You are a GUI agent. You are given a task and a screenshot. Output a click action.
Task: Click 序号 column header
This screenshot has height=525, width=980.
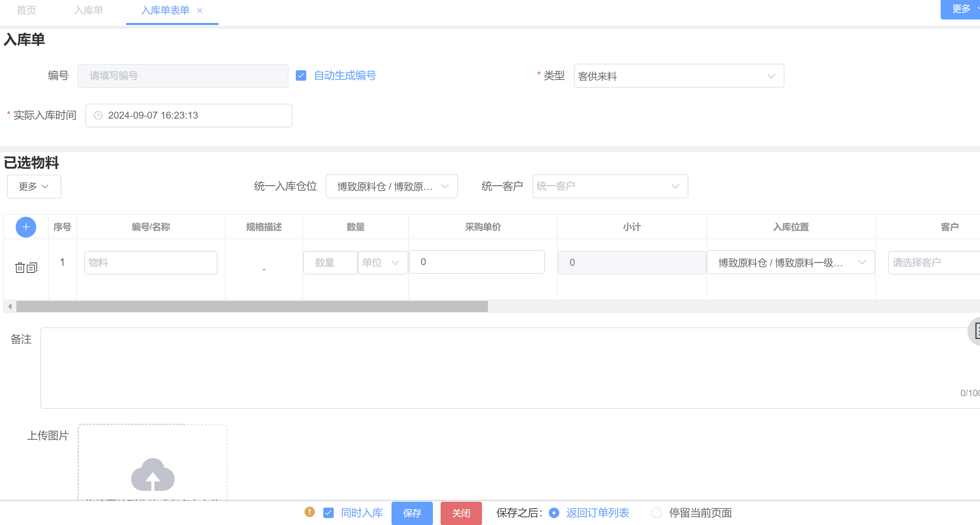pyautogui.click(x=62, y=227)
